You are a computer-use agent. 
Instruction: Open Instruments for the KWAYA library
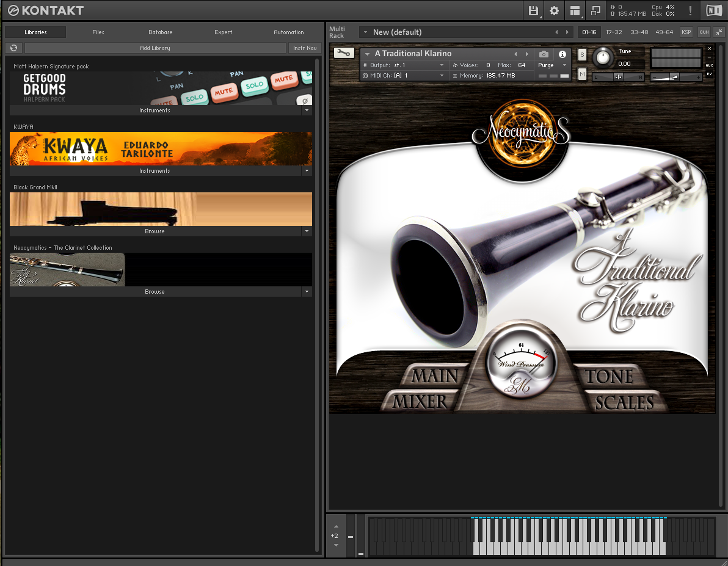155,171
